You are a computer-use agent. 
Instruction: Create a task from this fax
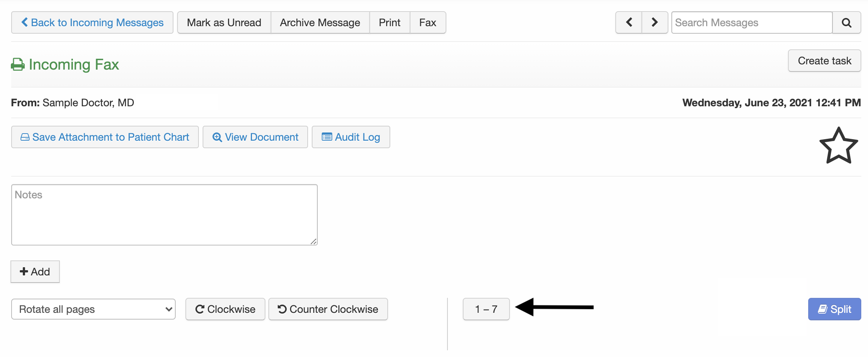(824, 61)
